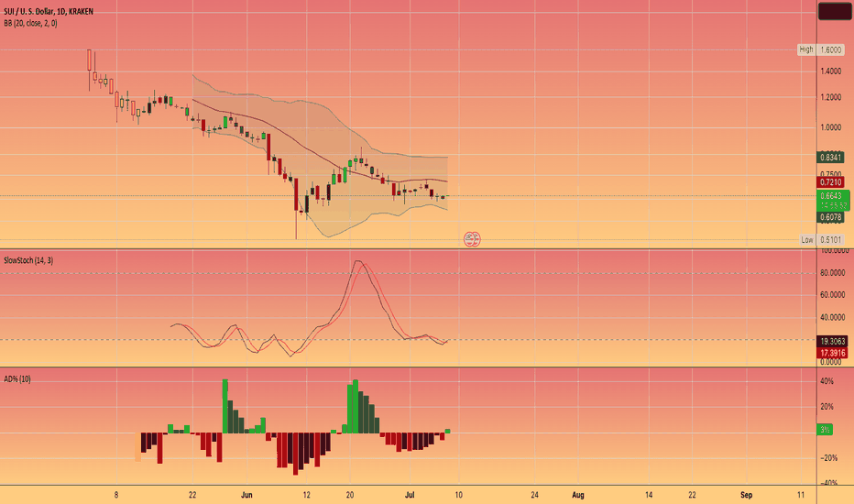Click the 19.3063 stochastic value tag
Image resolution: width=854 pixels, height=504 pixels.
point(832,342)
